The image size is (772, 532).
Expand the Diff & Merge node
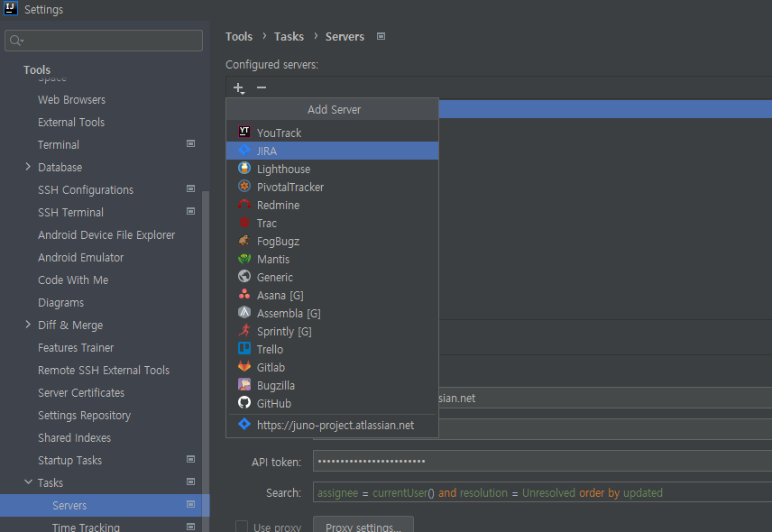[28, 325]
